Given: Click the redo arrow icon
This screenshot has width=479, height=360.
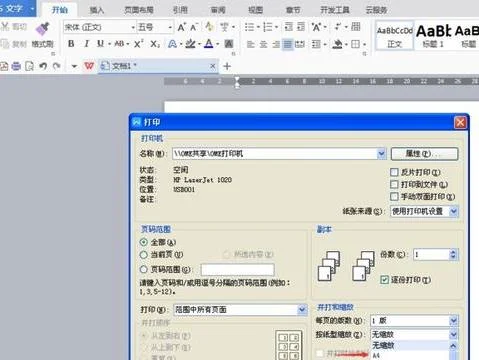Looking at the screenshot, I should pos(56,66).
